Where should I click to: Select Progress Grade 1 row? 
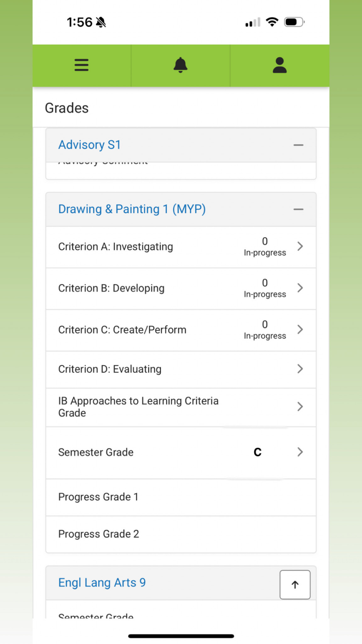click(98, 497)
